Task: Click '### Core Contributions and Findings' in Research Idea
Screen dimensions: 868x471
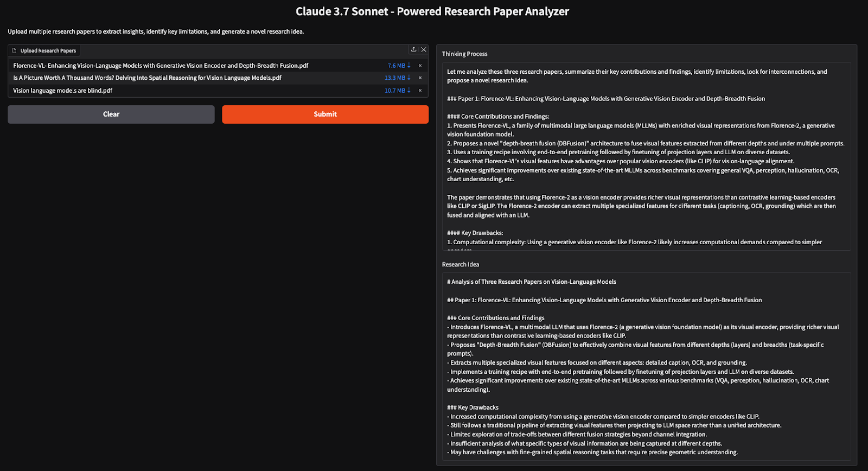Action: (495, 318)
